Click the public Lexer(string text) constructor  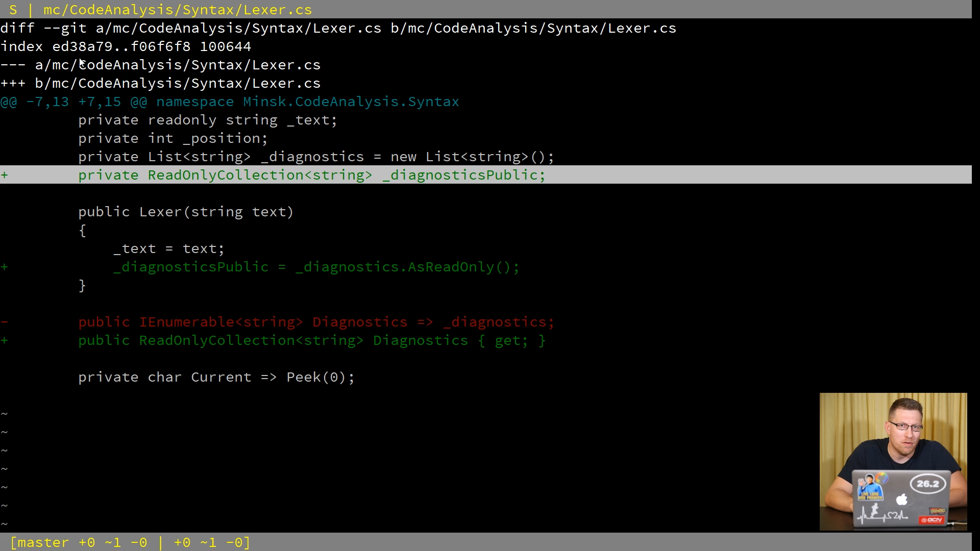tap(186, 212)
